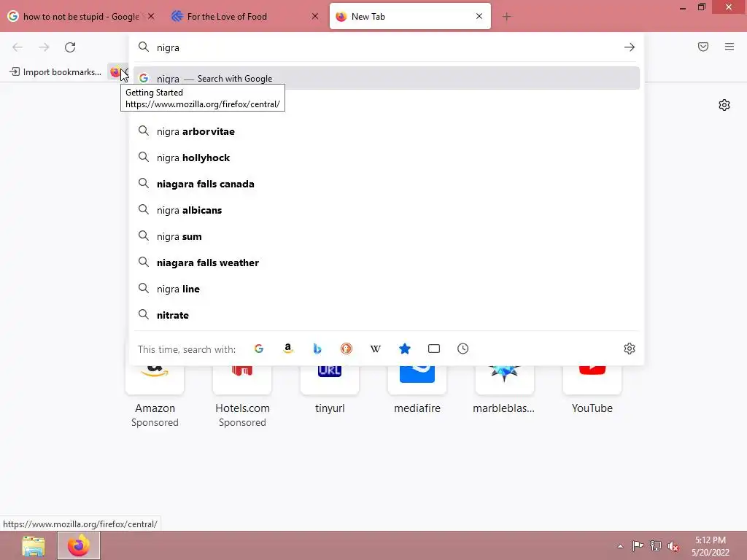Open the Firefox application menu

pyautogui.click(x=729, y=47)
